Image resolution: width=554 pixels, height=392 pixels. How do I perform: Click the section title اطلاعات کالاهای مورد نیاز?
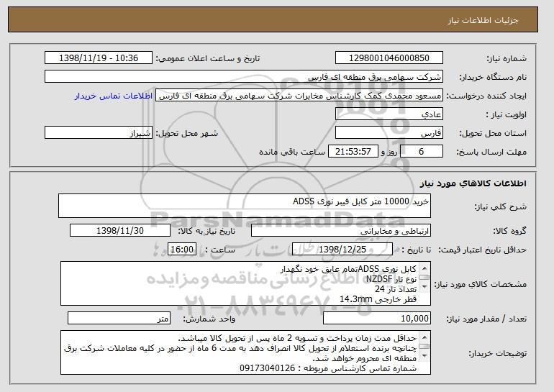click(473, 183)
